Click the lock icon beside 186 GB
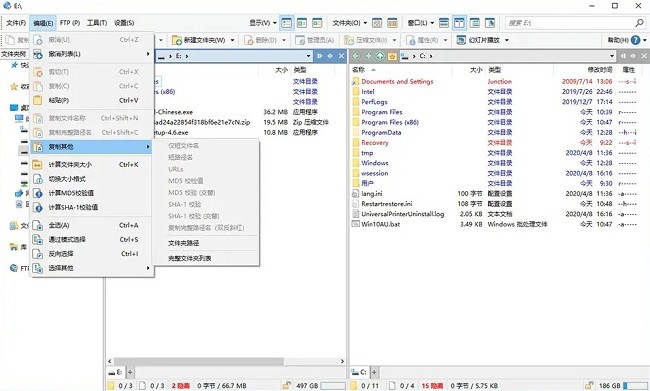650x391 pixels. pyautogui.click(x=589, y=385)
